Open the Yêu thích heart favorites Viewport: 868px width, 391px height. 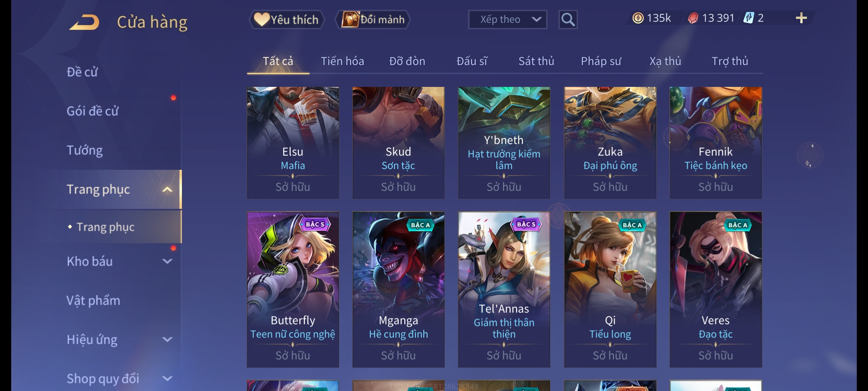point(286,20)
